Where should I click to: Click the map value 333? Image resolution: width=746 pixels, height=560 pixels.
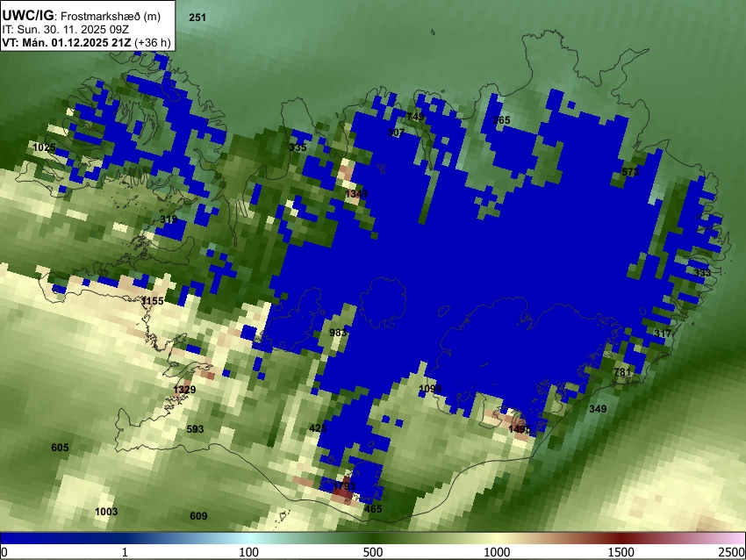coord(702,273)
